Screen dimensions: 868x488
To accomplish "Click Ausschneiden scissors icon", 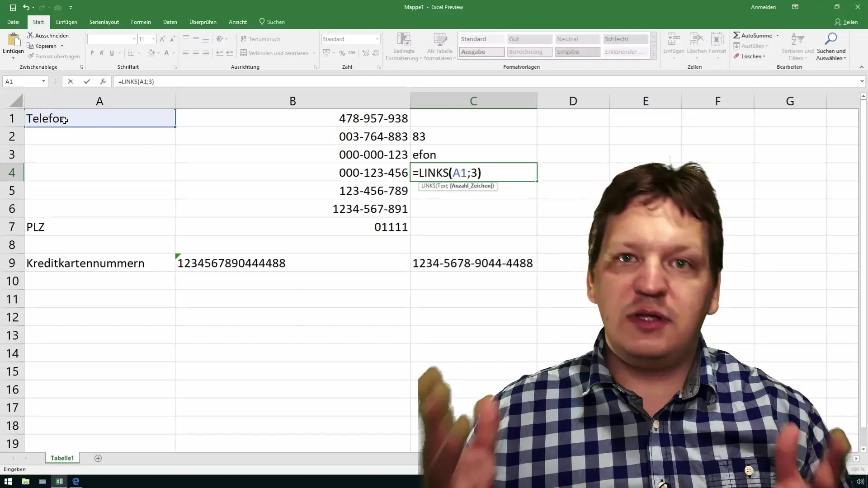I will [30, 35].
